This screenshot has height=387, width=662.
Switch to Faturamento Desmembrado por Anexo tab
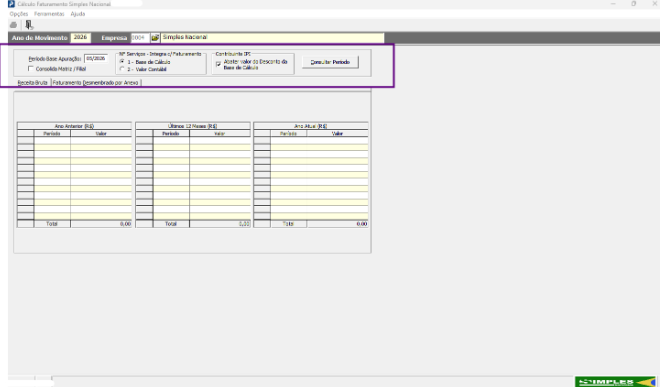[95, 83]
